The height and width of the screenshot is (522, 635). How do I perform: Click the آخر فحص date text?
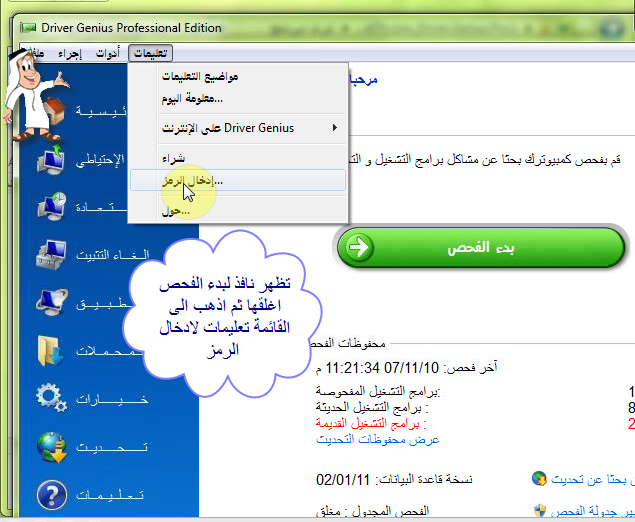[x=406, y=368]
